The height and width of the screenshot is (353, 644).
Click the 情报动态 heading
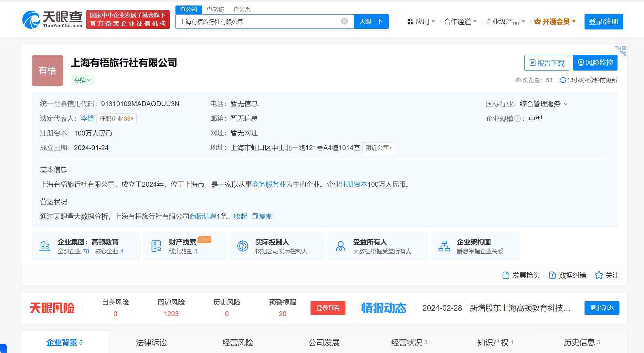[x=384, y=308]
